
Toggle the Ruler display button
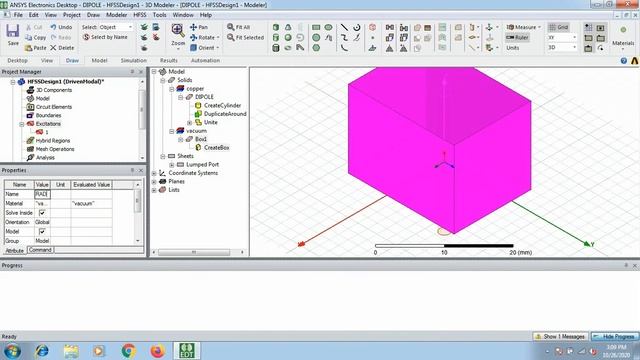coord(517,38)
